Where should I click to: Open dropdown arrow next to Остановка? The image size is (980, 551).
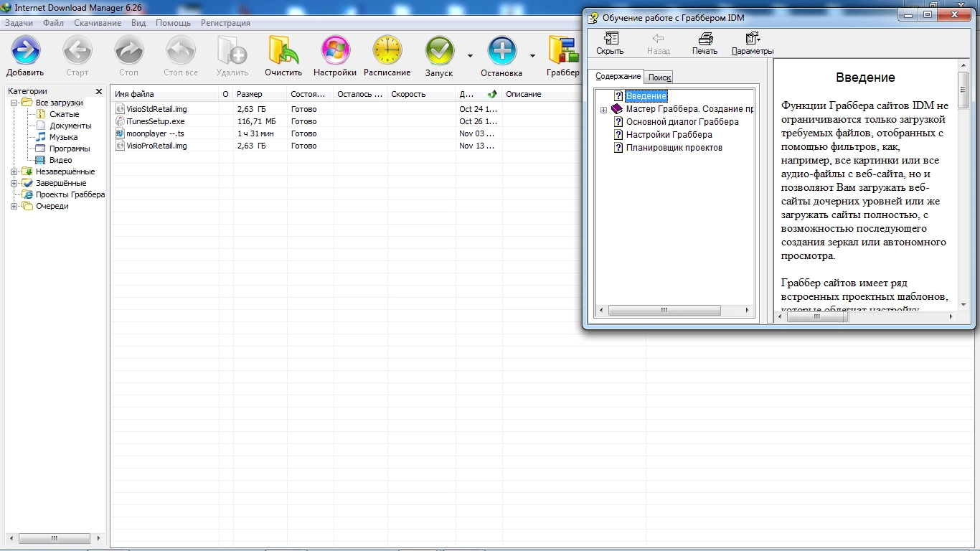[532, 55]
